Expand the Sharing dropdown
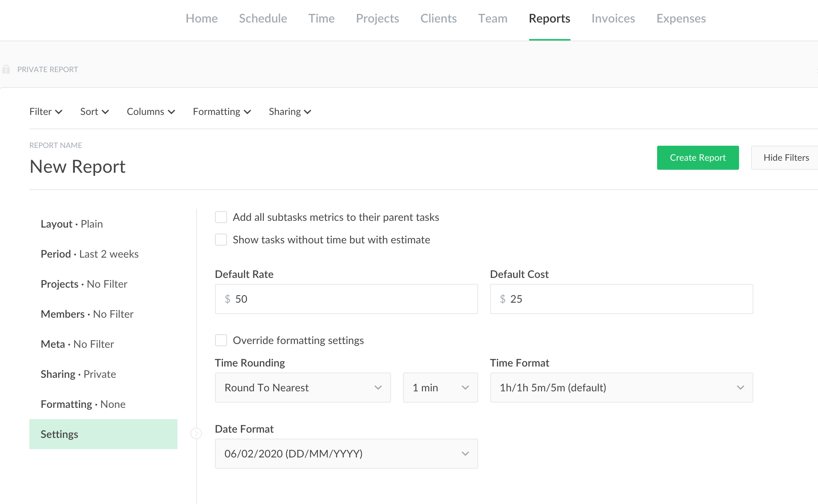Screen dimensions: 818x504 click(290, 112)
